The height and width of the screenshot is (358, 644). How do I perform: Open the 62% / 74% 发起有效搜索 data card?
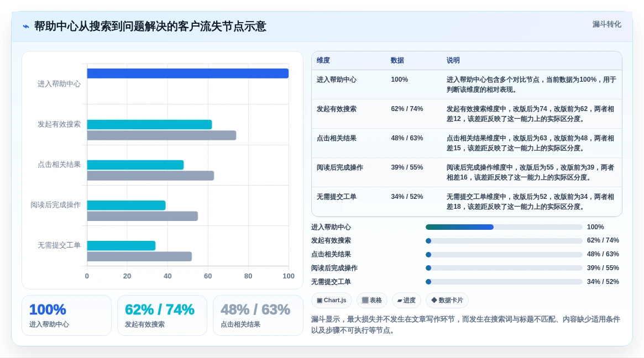(162, 315)
